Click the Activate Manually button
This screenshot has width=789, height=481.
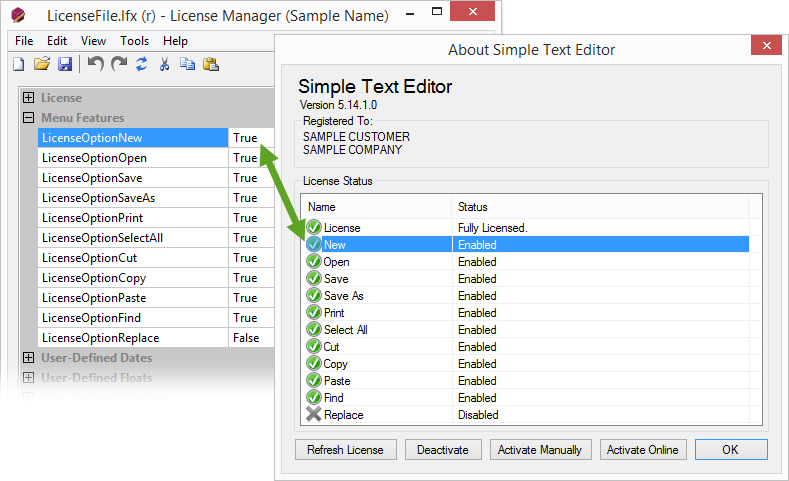click(540, 450)
